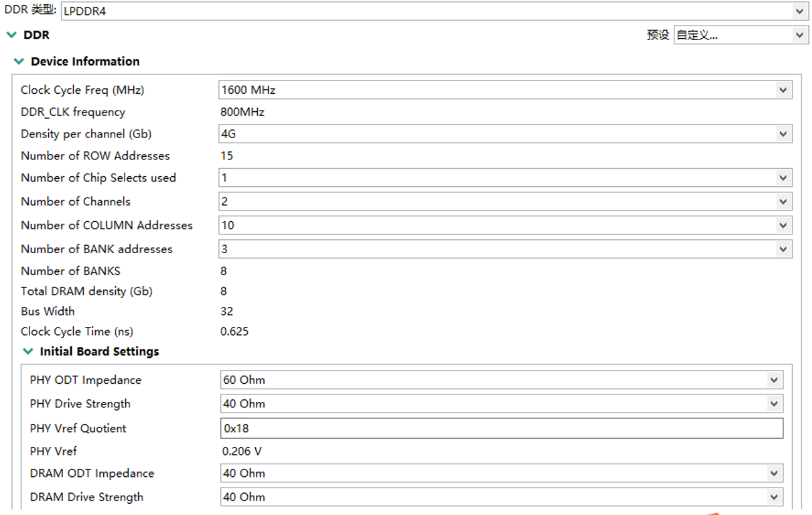Open the Number of COLUMN Addresses dropdown

(500, 225)
